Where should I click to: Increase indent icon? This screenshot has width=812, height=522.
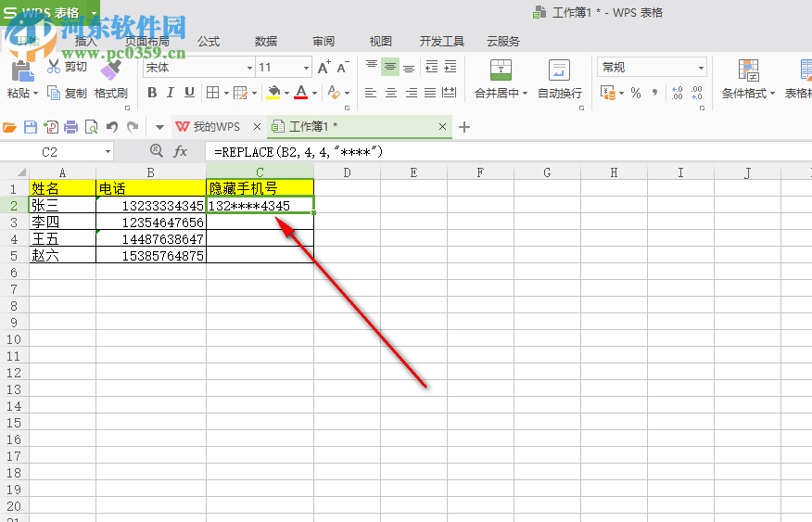[x=450, y=66]
